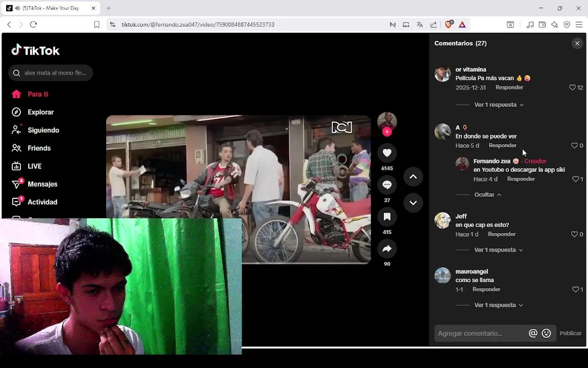Viewport: 588px width, 368px height.
Task: Open or vitamina's profile name
Action: (x=471, y=70)
